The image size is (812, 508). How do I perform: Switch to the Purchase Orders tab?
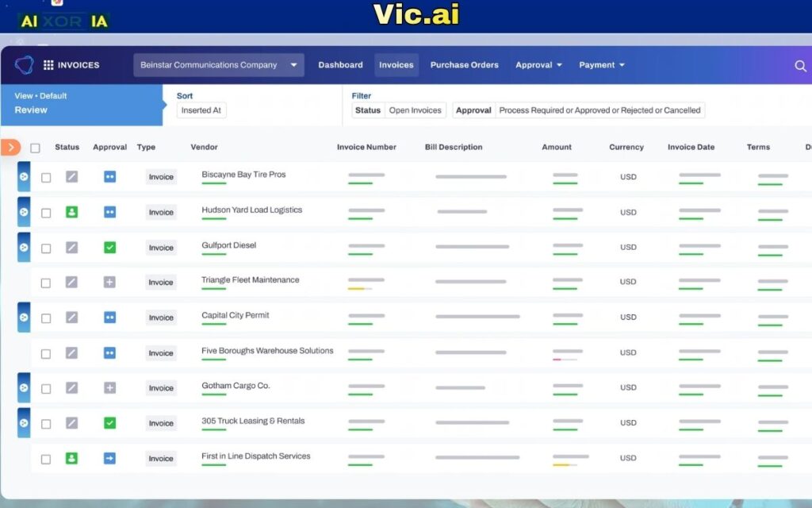(464, 64)
